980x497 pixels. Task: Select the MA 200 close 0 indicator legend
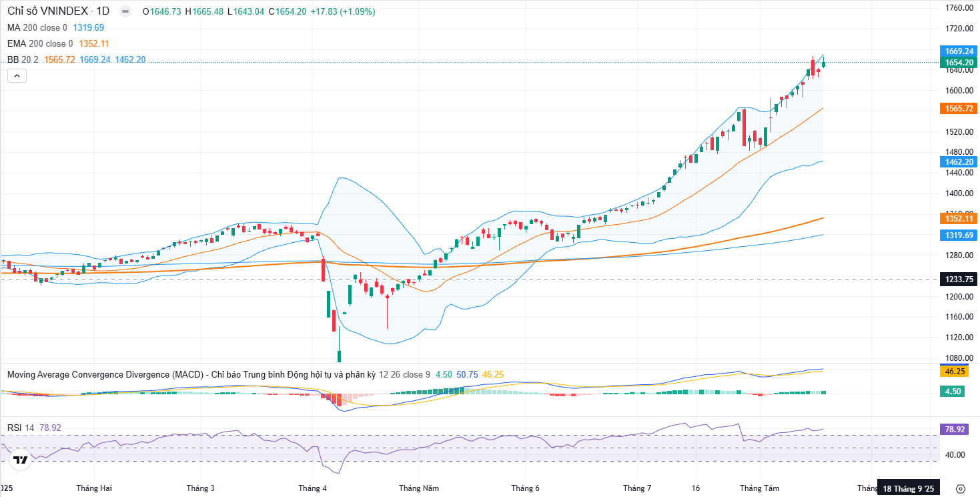[37, 27]
